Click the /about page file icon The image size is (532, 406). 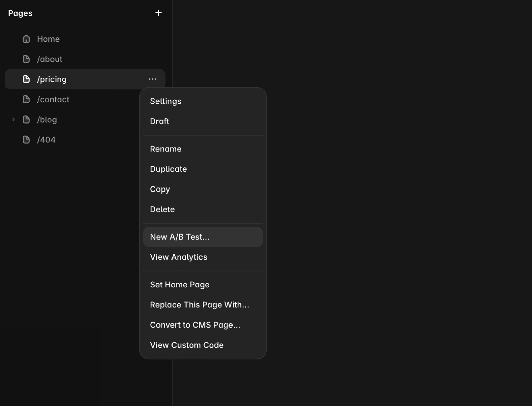coord(26,59)
